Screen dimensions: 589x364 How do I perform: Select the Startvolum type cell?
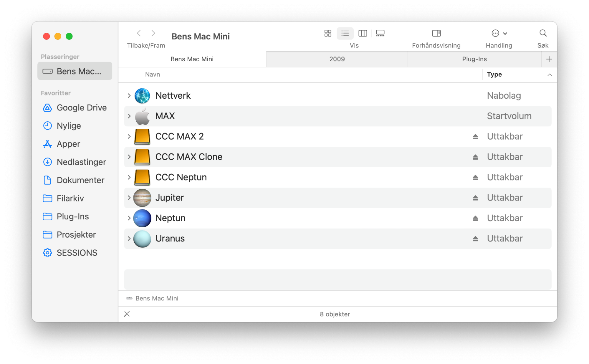pyautogui.click(x=509, y=116)
